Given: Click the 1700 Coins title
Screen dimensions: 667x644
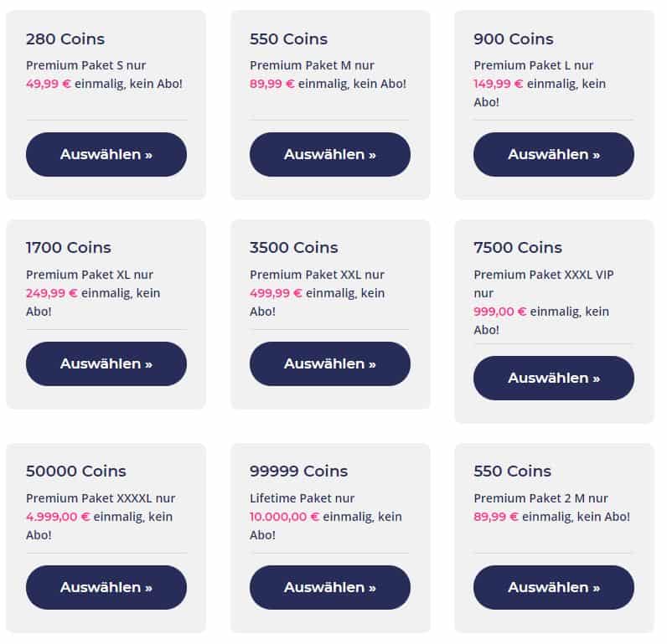Looking at the screenshot, I should pos(69,247).
